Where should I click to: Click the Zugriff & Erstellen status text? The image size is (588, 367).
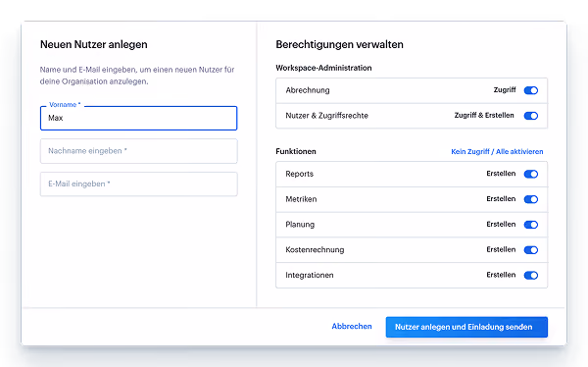coord(484,116)
